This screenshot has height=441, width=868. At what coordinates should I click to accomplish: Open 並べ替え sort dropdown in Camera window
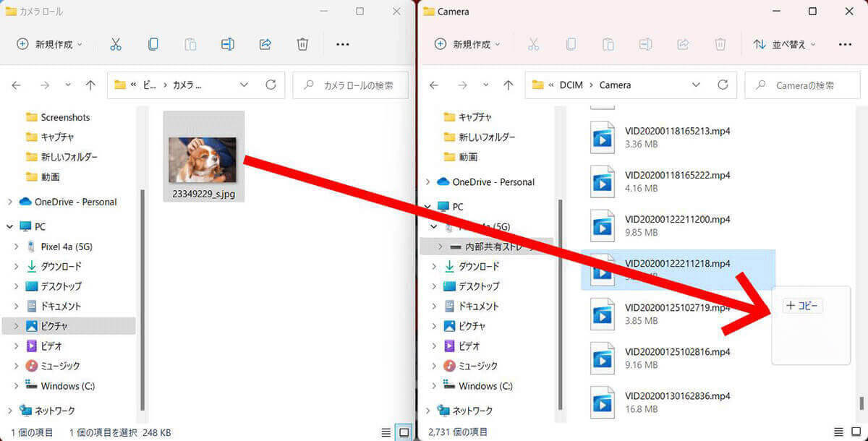[784, 44]
